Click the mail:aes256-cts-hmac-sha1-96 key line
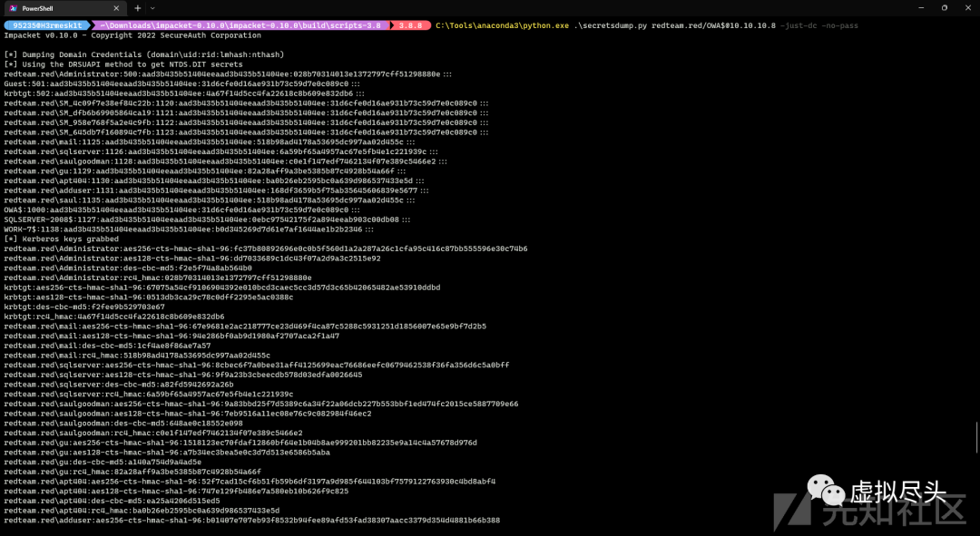Image resolution: width=980 pixels, height=536 pixels. click(245, 326)
